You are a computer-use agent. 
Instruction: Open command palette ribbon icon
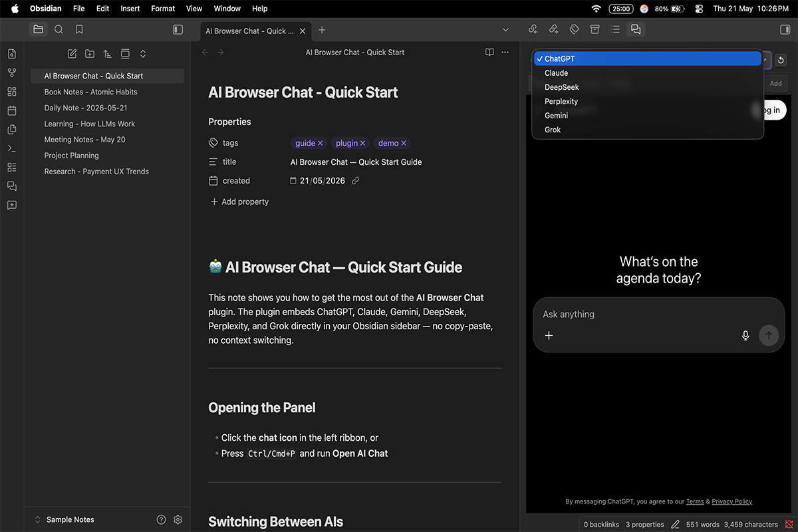tap(12, 148)
